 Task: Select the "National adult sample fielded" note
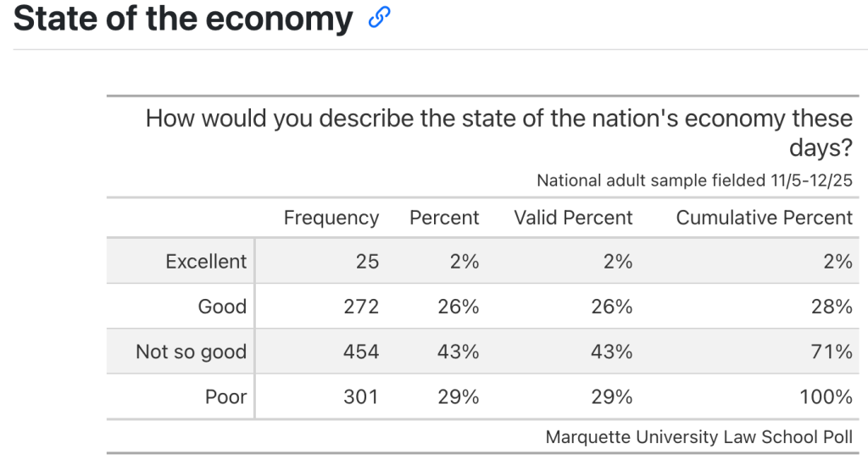[694, 180]
